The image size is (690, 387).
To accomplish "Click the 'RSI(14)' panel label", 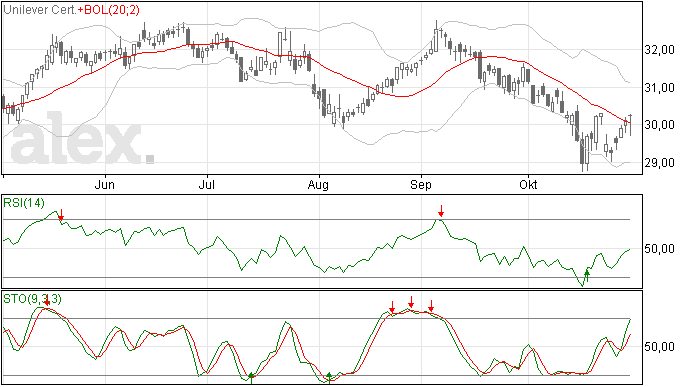I will point(24,203).
